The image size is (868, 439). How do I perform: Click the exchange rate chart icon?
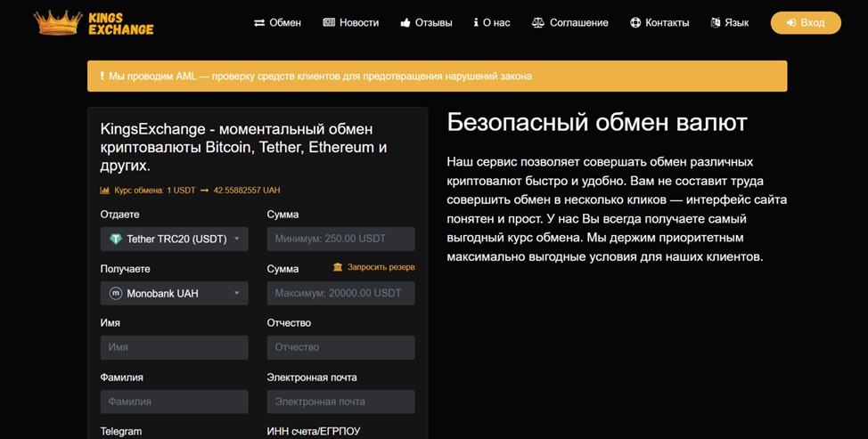pyautogui.click(x=105, y=191)
